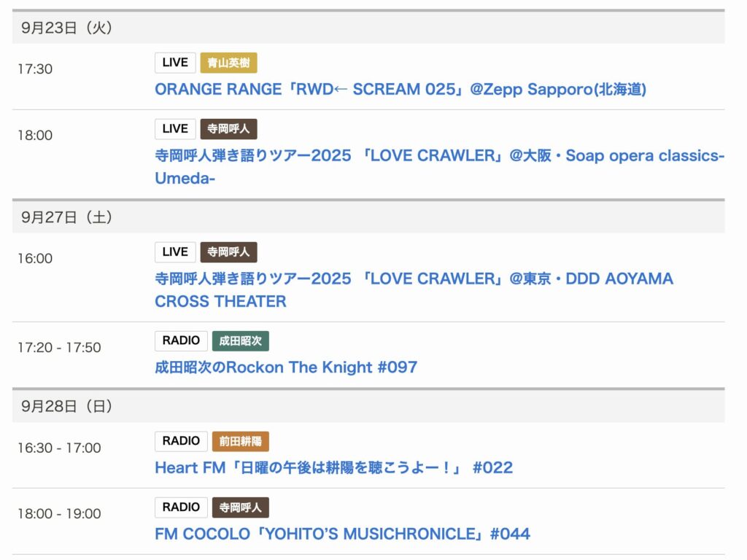Viewport: 747px width, 560px height.
Task: Click 寺岡呼人 tag on the Tokyo live event
Action: click(229, 252)
